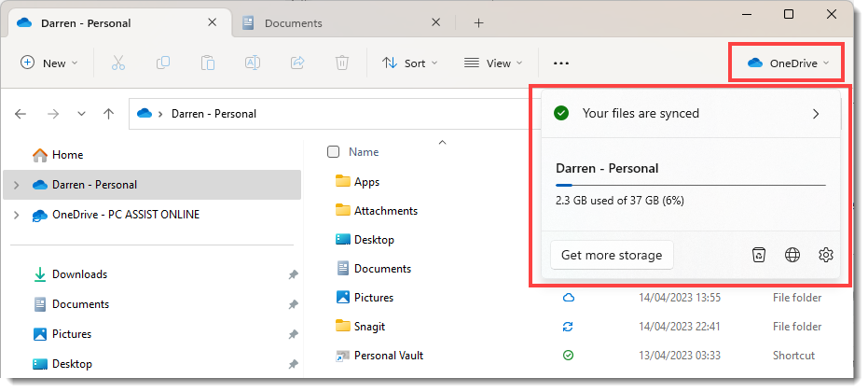Add a new tab with plus button
The width and height of the screenshot is (868, 392).
click(479, 22)
